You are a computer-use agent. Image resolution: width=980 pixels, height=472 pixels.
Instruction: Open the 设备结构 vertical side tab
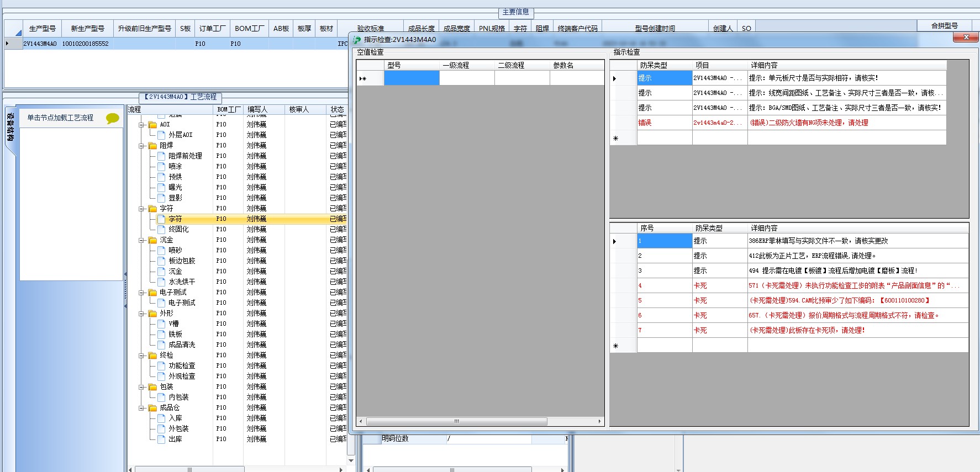[10, 128]
